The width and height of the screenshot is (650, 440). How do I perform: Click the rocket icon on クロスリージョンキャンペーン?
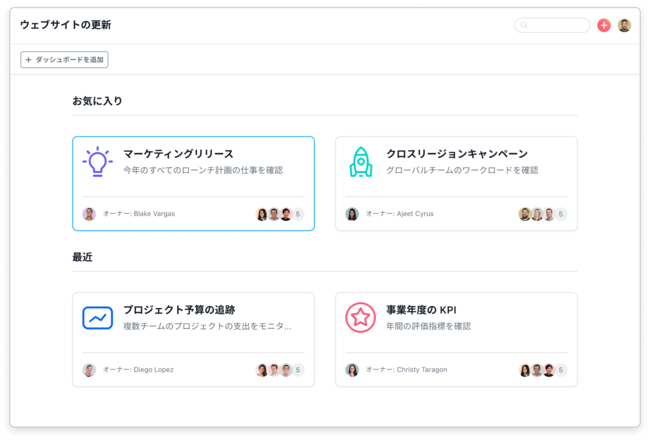click(361, 162)
